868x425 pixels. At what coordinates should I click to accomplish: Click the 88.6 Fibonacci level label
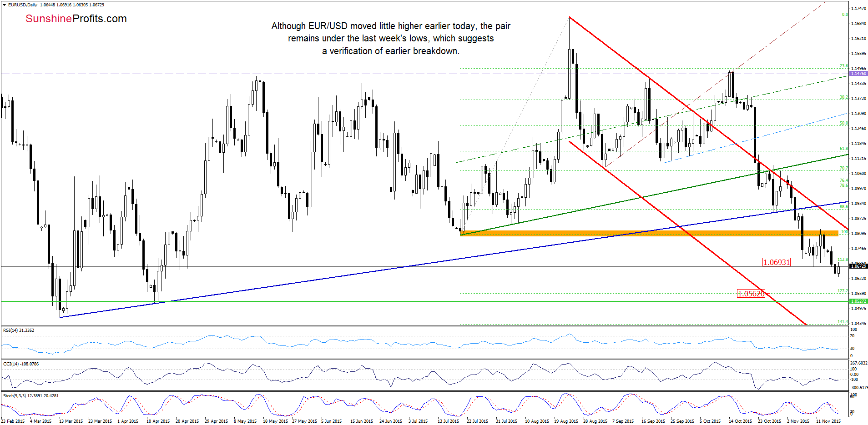coord(843,207)
